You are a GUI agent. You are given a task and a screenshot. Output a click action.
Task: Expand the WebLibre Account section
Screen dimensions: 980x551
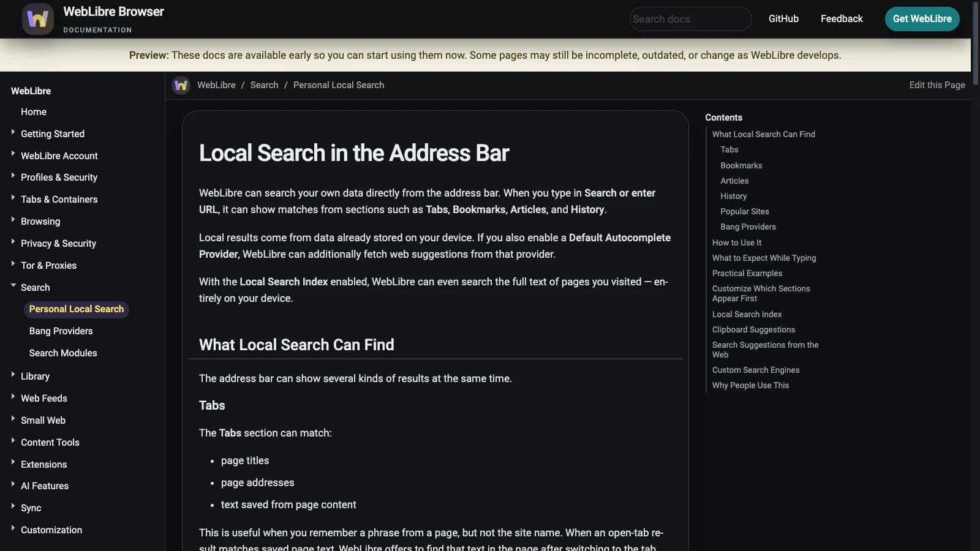(x=13, y=154)
